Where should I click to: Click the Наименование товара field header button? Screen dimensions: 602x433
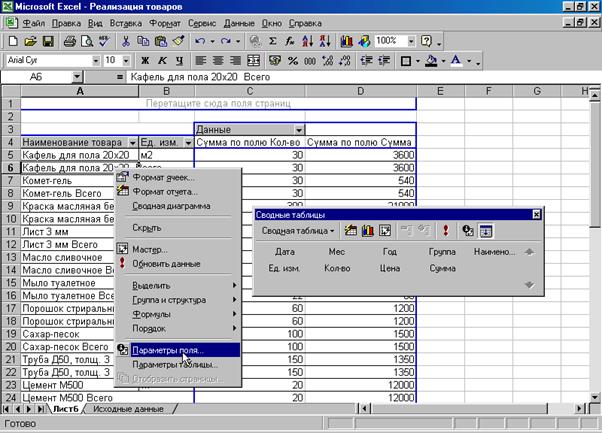click(x=70, y=143)
